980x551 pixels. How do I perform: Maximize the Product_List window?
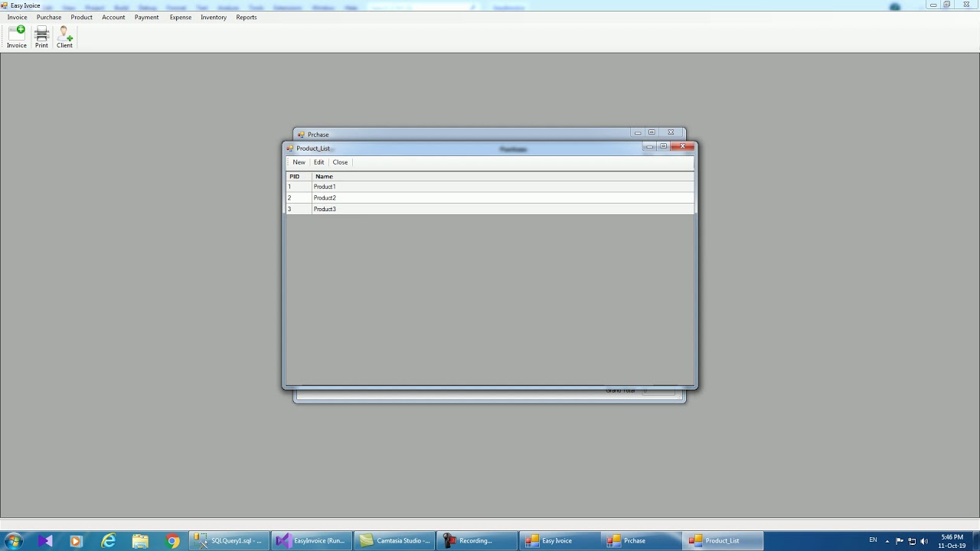point(664,146)
